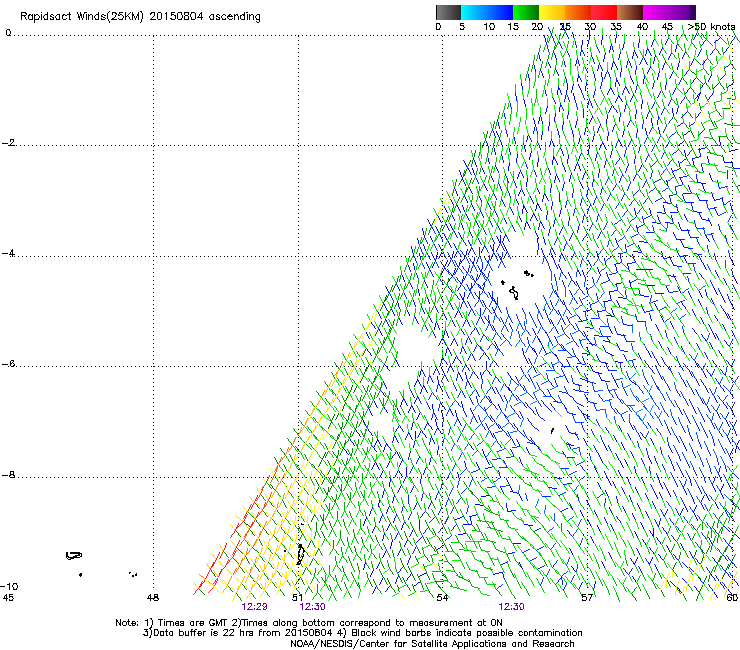
Task: Click the 'Data buffer is 22 hrs' note line
Action: (x=362, y=633)
